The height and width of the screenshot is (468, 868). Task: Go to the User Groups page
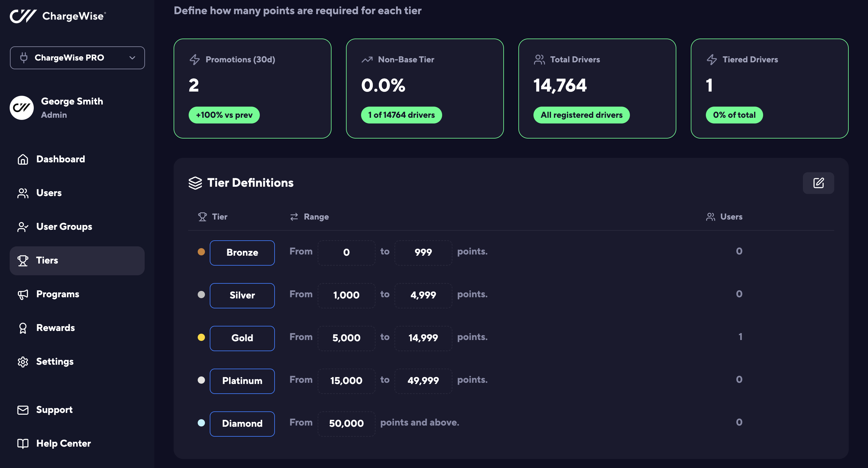pos(64,226)
